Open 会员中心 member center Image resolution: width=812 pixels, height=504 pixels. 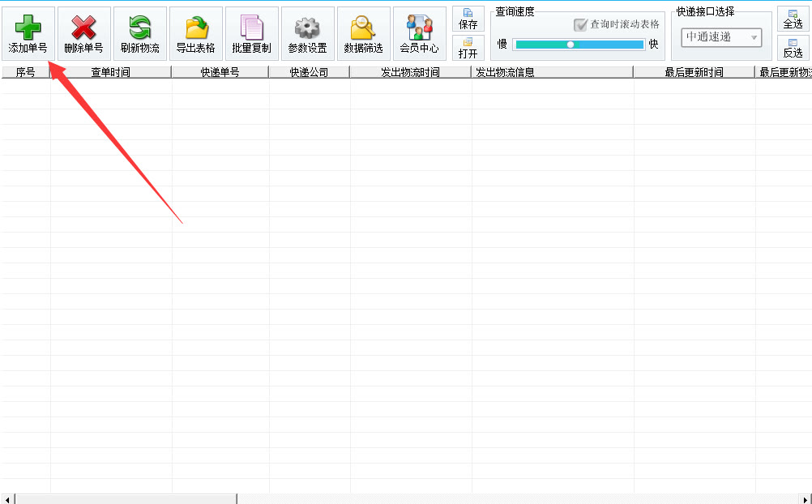click(420, 34)
